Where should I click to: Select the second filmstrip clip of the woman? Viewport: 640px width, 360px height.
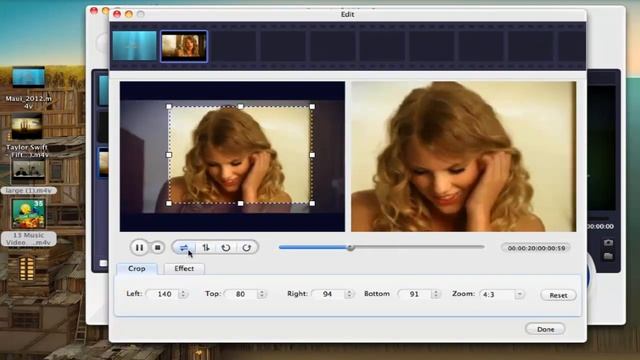pos(184,46)
